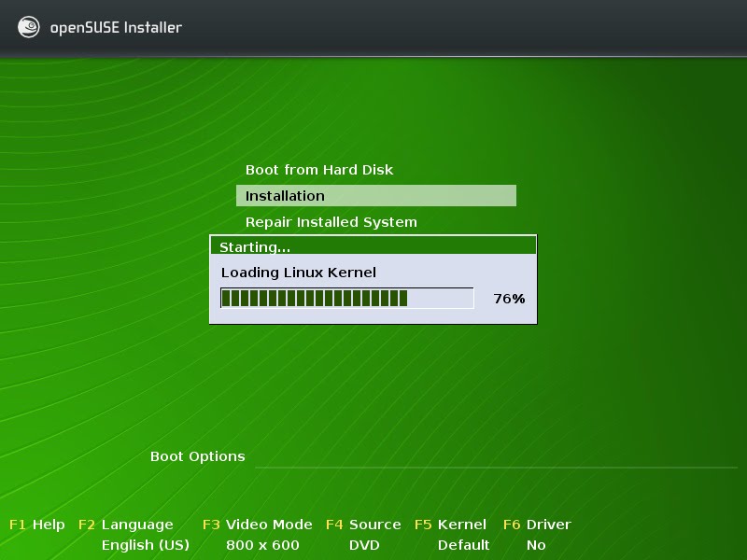The height and width of the screenshot is (560, 747).
Task: Click the Boot Options input field
Action: tap(496, 457)
